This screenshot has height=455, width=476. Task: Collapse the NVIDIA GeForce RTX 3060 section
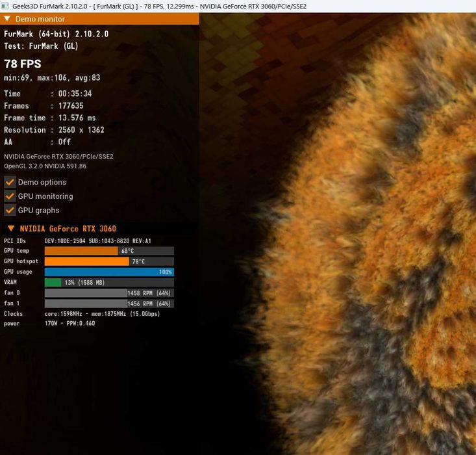(x=11, y=228)
